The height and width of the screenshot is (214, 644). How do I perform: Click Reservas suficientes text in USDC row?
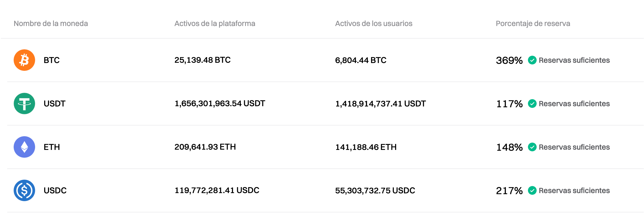574,190
